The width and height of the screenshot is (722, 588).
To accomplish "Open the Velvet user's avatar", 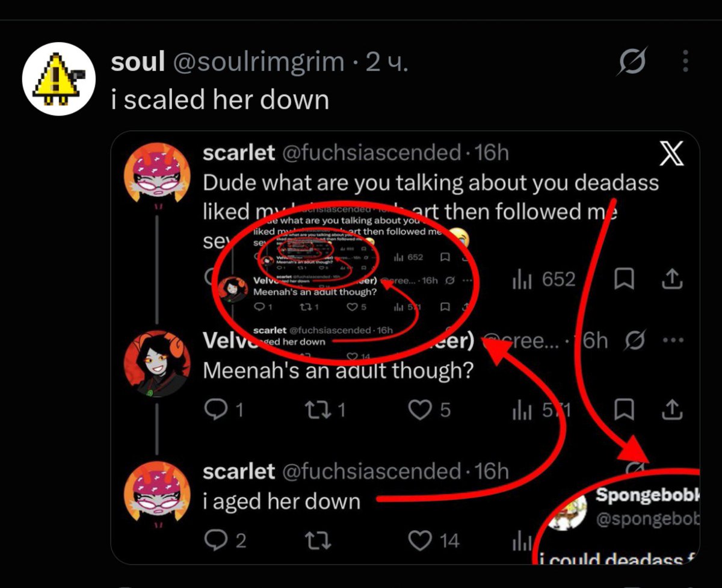I will click(x=156, y=364).
